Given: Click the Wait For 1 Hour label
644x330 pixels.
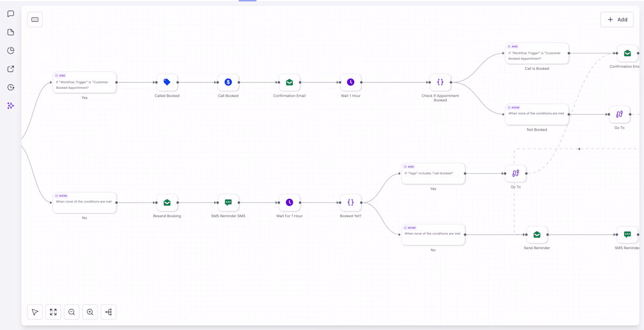Looking at the screenshot, I should [290, 216].
